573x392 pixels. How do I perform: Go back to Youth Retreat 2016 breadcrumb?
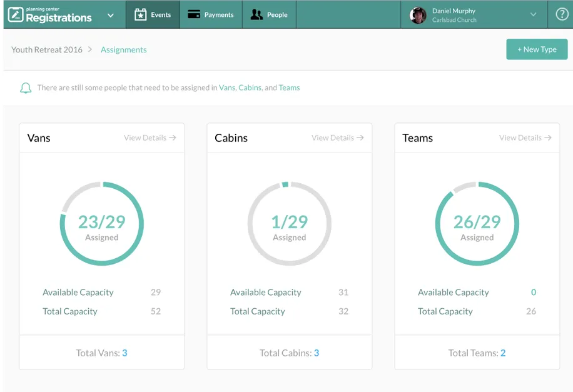coord(47,49)
